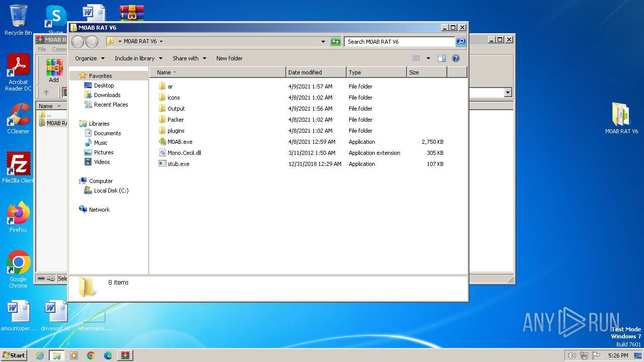The height and width of the screenshot is (362, 644).
Task: Select Pictures library
Action: coord(99,152)
